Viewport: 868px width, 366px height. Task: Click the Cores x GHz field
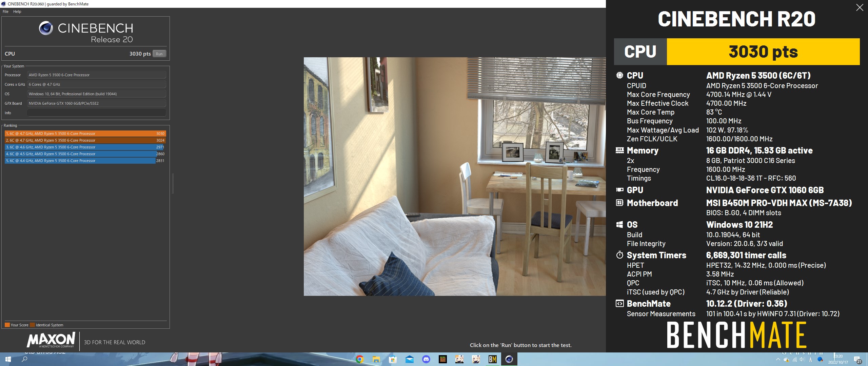pos(97,84)
